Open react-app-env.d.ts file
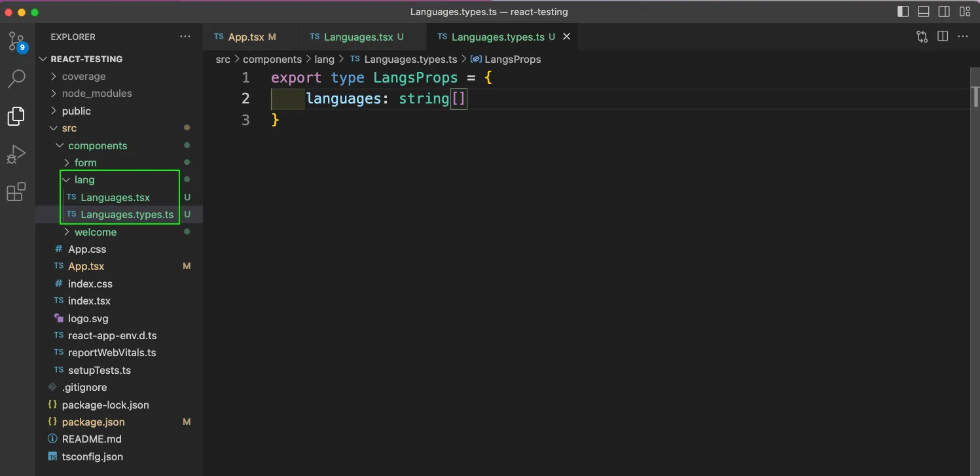 click(119, 336)
